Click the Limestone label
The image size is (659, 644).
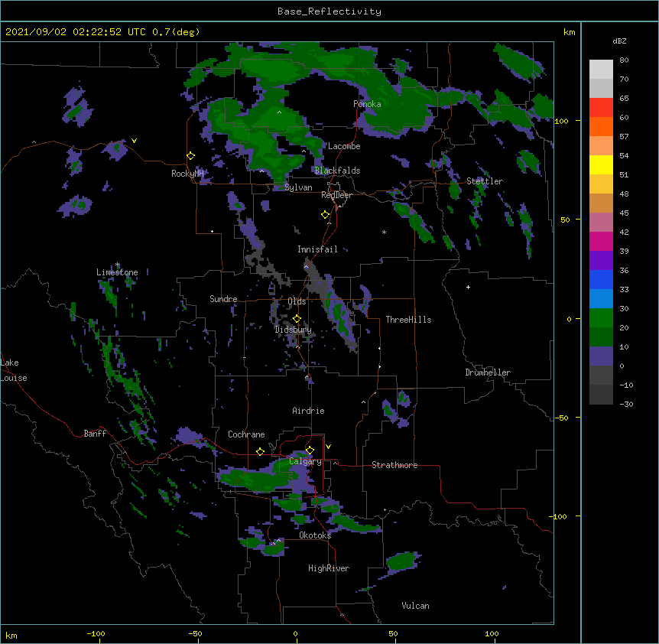(x=117, y=272)
